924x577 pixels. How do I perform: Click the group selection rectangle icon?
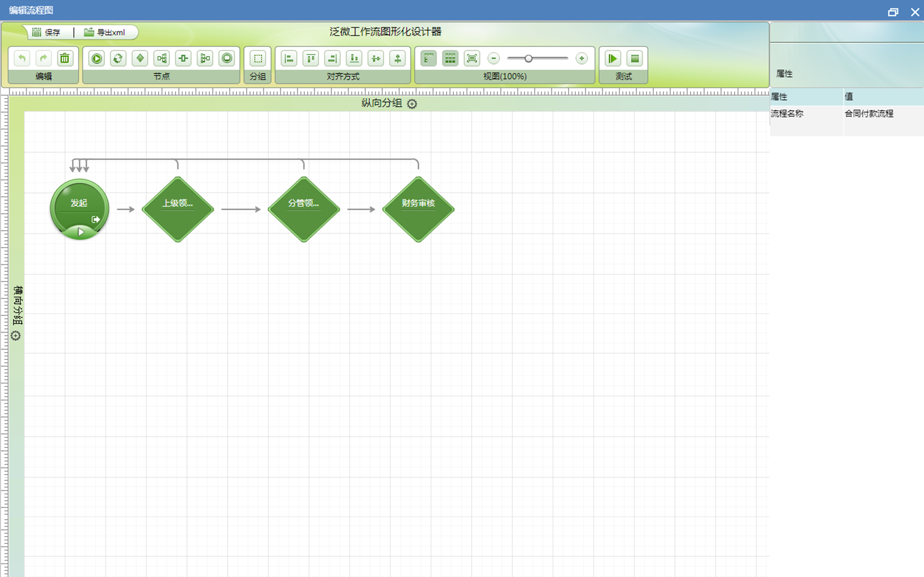pyautogui.click(x=258, y=58)
